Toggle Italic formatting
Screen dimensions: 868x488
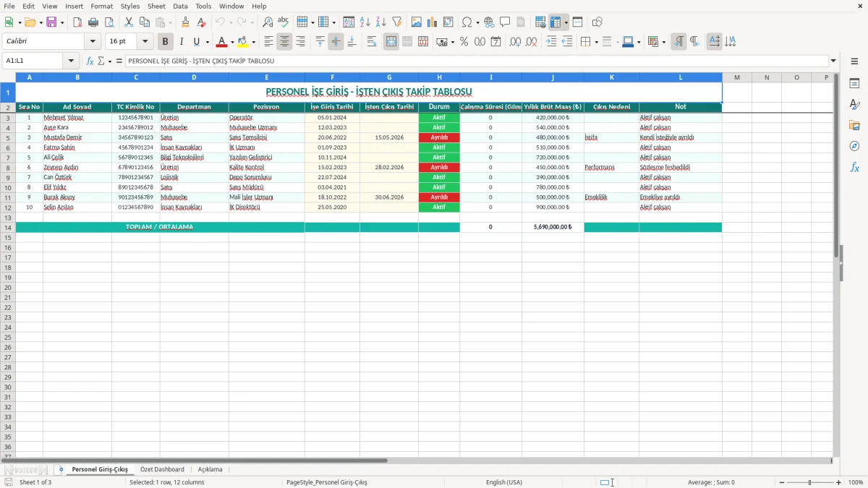[x=182, y=42]
